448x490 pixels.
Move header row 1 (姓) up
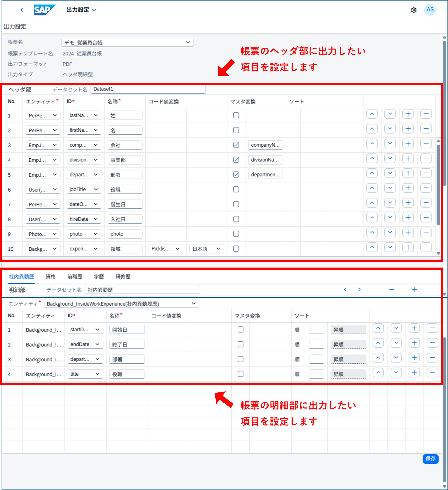click(372, 114)
